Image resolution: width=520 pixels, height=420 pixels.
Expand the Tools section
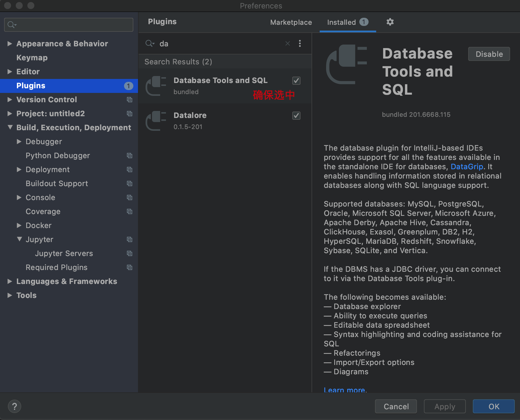pos(10,295)
